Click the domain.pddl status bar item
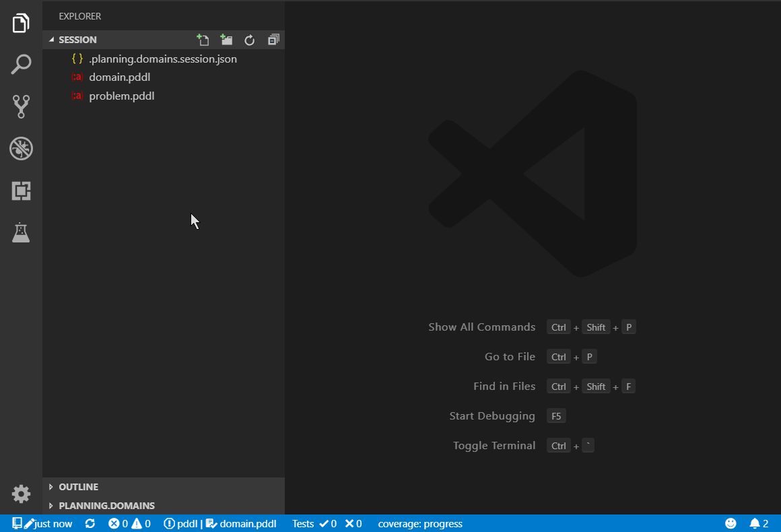This screenshot has height=532, width=781. [x=241, y=523]
